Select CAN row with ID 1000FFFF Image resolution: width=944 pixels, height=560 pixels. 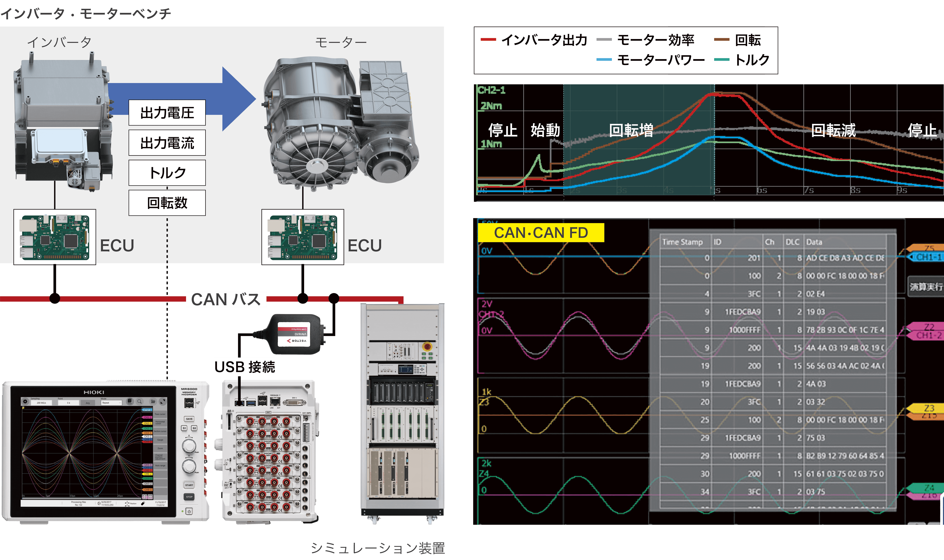pos(745,330)
